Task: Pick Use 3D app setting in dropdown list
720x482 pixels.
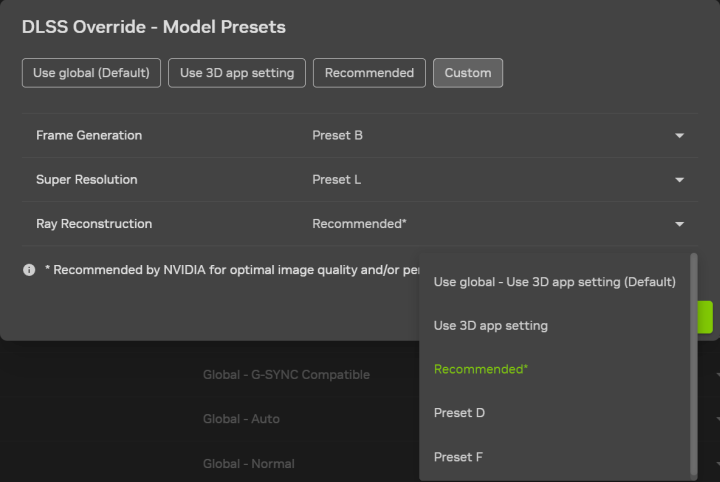Action: (555, 325)
